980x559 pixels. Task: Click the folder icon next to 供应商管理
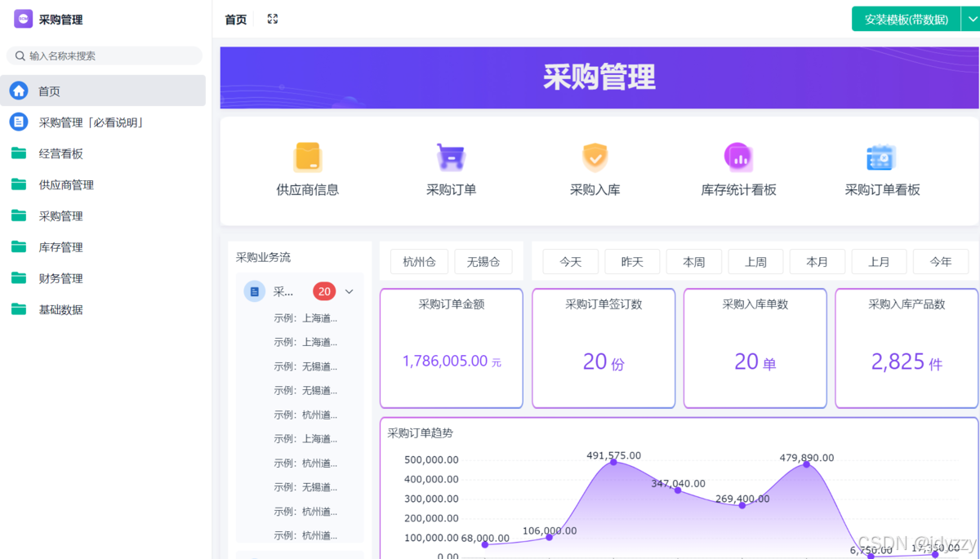tap(19, 184)
